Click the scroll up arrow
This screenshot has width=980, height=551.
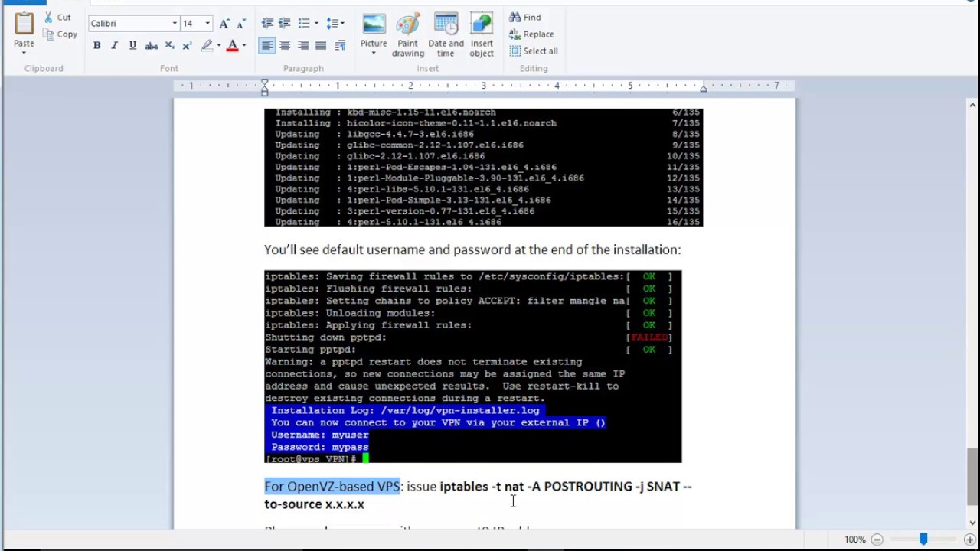coord(972,106)
